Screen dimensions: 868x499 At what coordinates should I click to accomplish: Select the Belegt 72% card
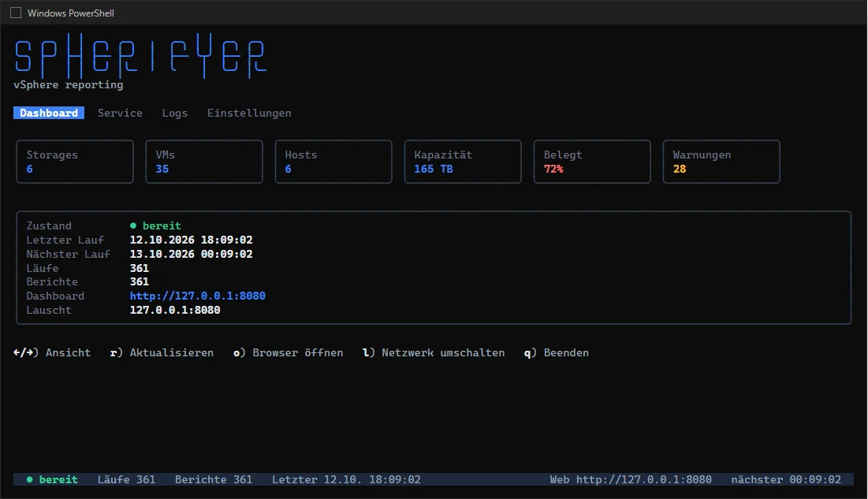592,162
